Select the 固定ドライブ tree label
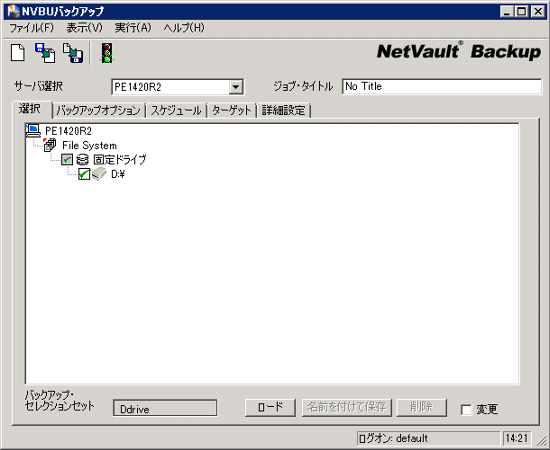 pos(120,160)
